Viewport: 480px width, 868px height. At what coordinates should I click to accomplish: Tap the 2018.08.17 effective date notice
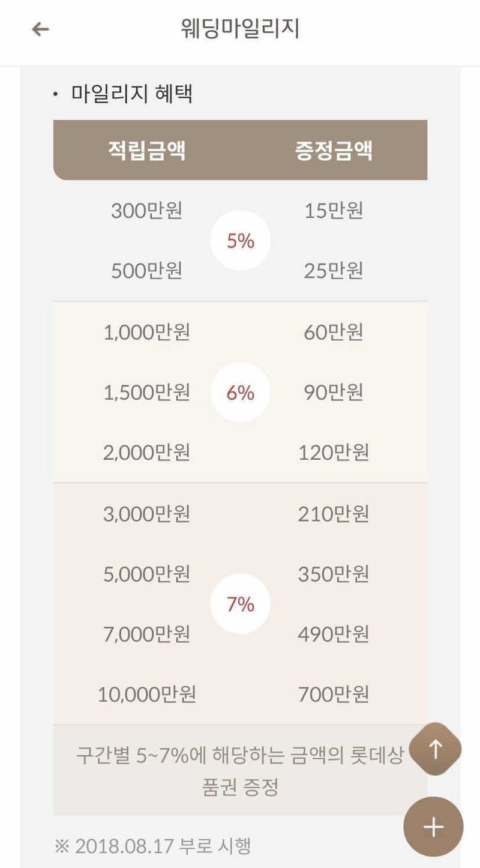153,846
